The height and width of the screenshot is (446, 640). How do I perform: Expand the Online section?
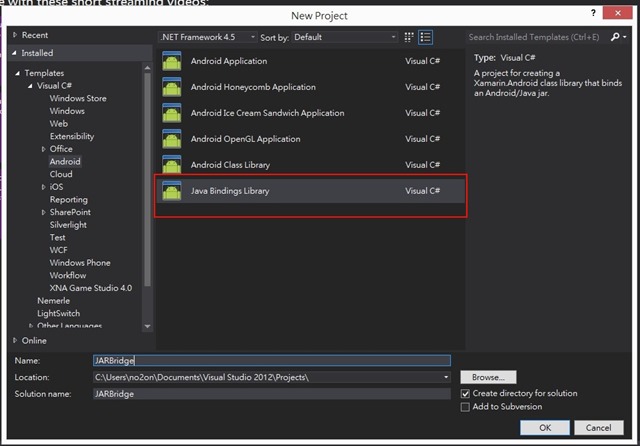pyautogui.click(x=15, y=340)
